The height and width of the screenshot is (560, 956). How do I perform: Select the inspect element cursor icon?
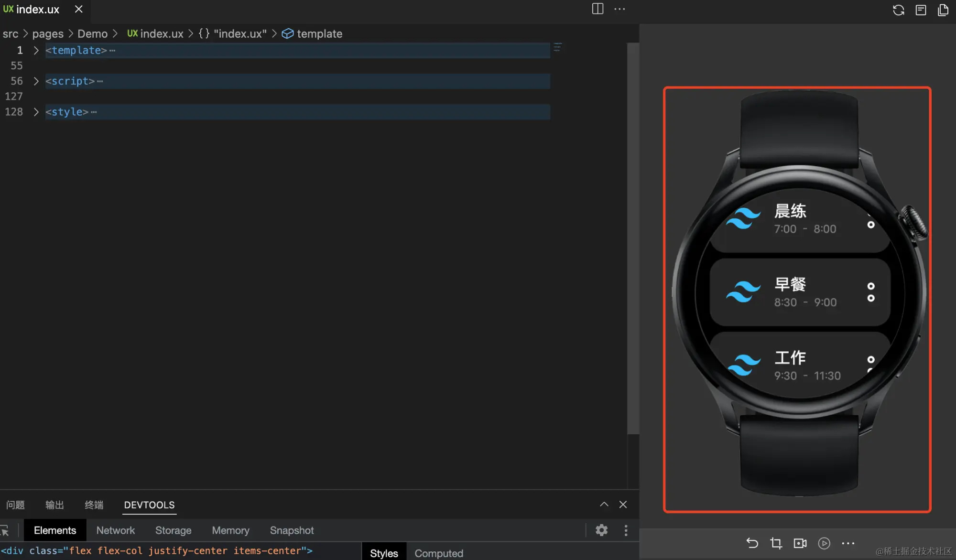[x=5, y=530]
